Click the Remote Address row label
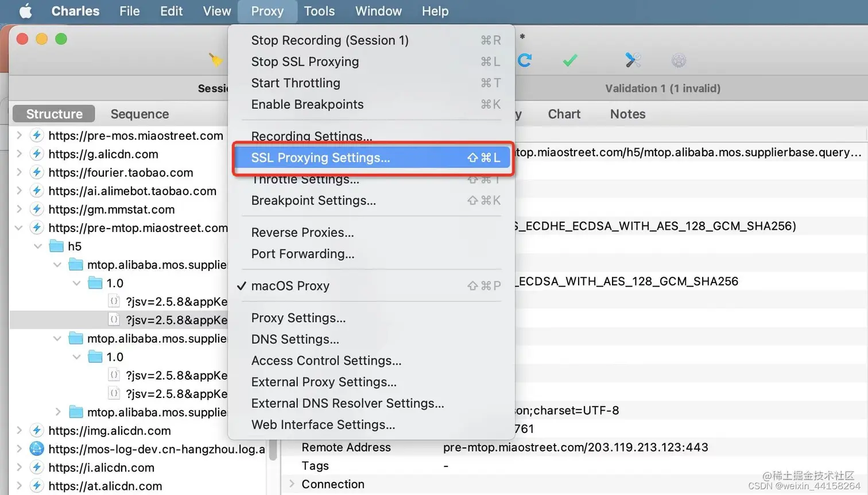Viewport: 868px width, 495px height. 346,447
